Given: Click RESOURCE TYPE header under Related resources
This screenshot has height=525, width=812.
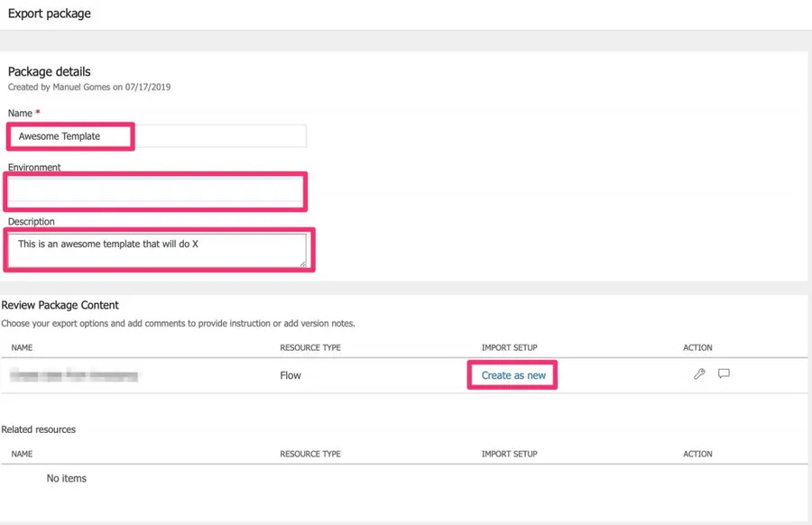Looking at the screenshot, I should [x=310, y=454].
